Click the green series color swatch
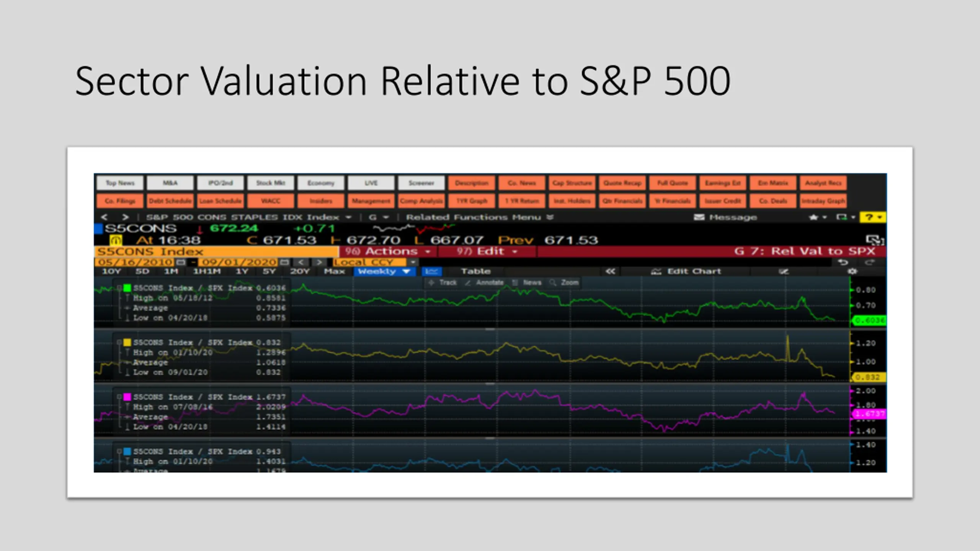 127,288
